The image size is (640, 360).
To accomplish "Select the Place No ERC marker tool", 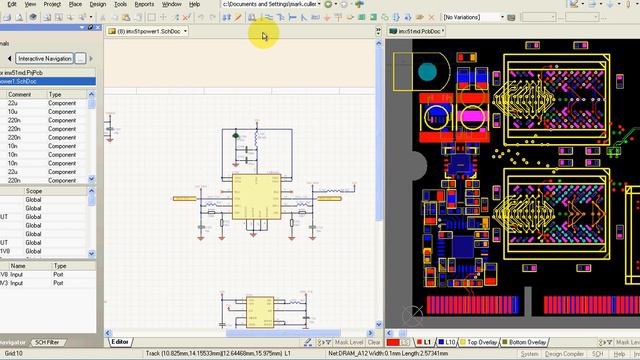I will click(x=431, y=18).
